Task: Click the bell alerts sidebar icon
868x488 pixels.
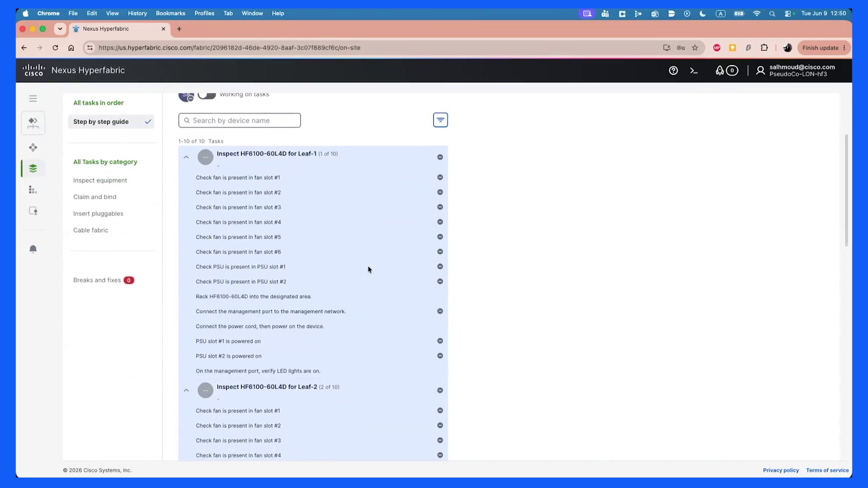Action: (33, 249)
